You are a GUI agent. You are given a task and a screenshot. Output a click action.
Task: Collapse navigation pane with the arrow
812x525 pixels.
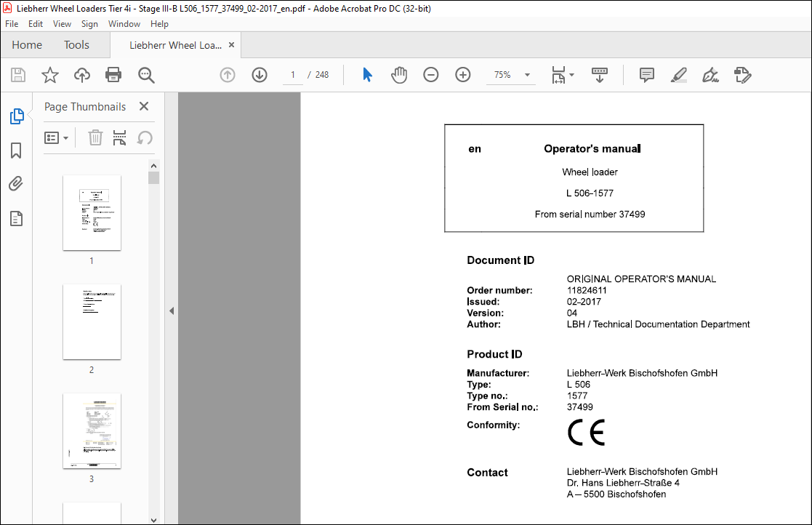[172, 311]
